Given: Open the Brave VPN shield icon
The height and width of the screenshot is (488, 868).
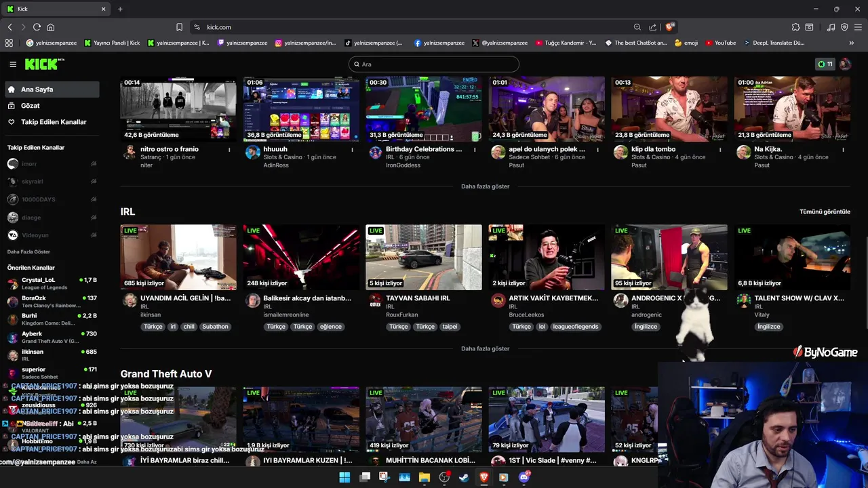Looking at the screenshot, I should [844, 27].
